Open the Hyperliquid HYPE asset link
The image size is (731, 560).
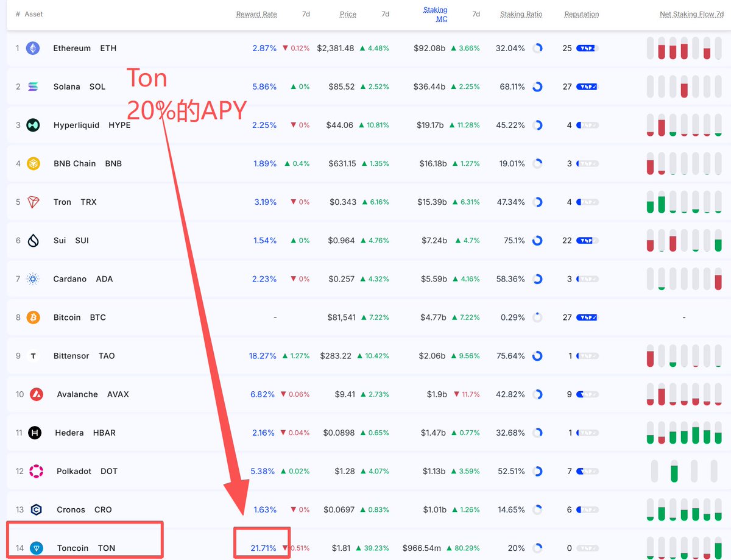pos(92,125)
